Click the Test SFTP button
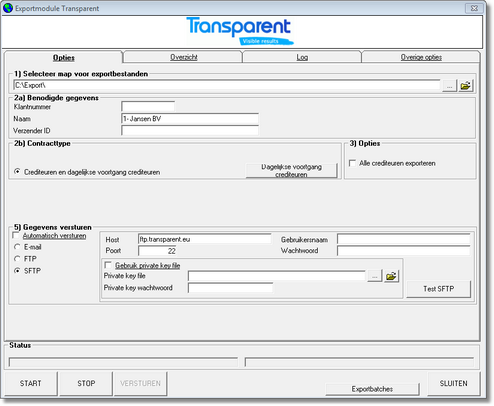Screen dimensions: 494x406 439,289
